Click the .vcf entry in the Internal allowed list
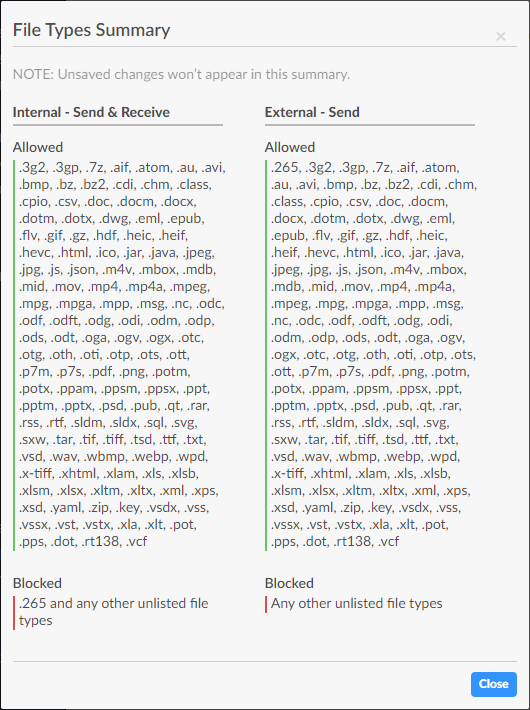The width and height of the screenshot is (530, 710). coord(137,542)
